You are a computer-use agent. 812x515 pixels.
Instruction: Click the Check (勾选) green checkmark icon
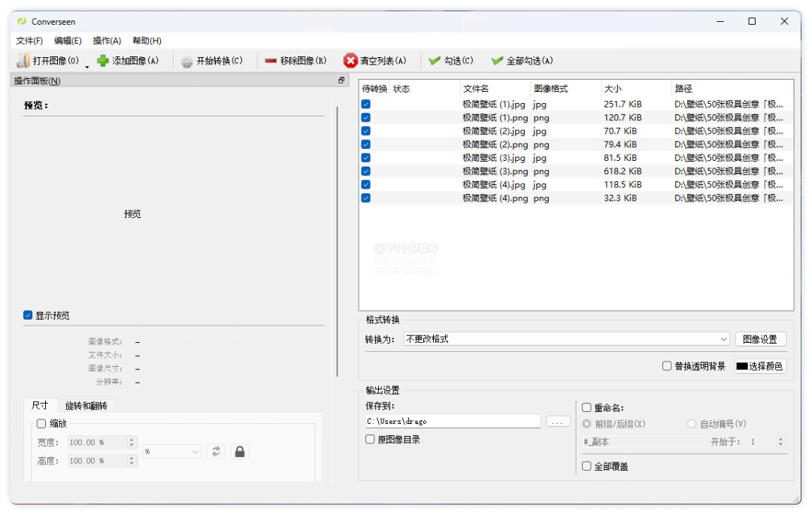tap(435, 61)
